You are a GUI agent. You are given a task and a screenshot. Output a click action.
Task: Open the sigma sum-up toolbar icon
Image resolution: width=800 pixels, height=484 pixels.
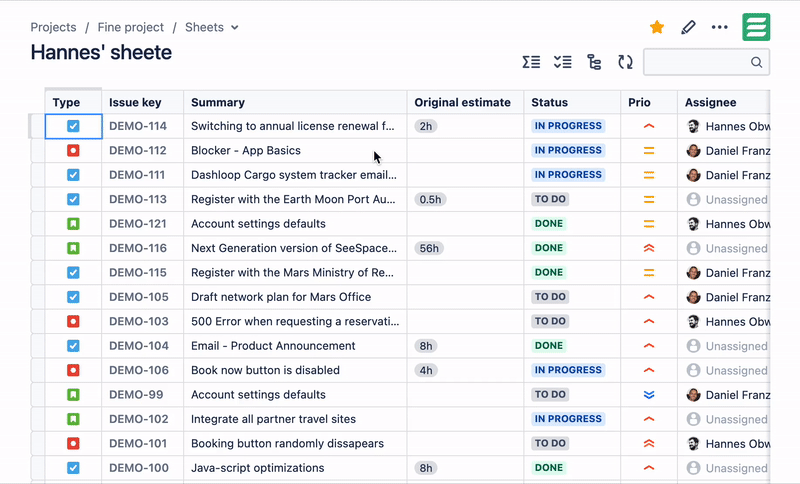click(x=531, y=62)
